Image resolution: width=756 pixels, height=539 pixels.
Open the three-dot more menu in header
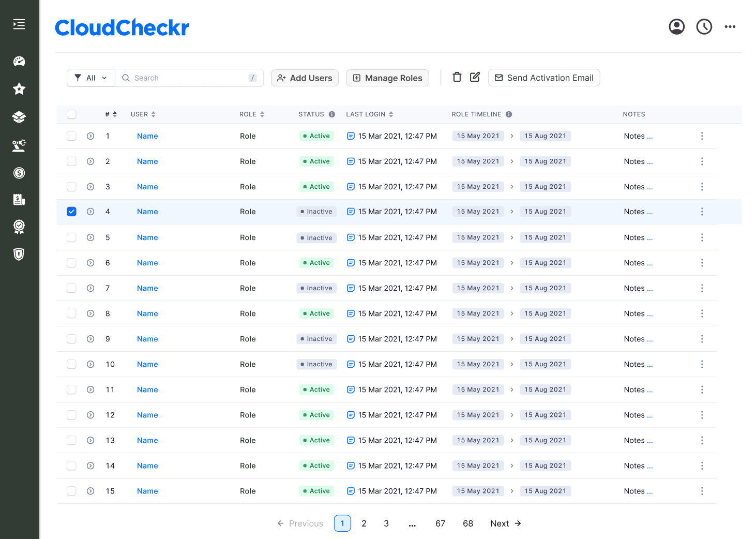tap(730, 26)
